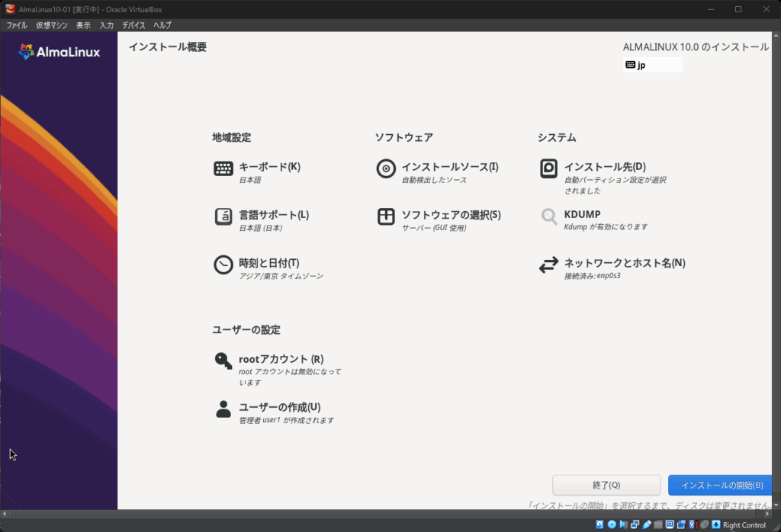Click the インストール概要 heading
The image size is (781, 532).
point(168,46)
